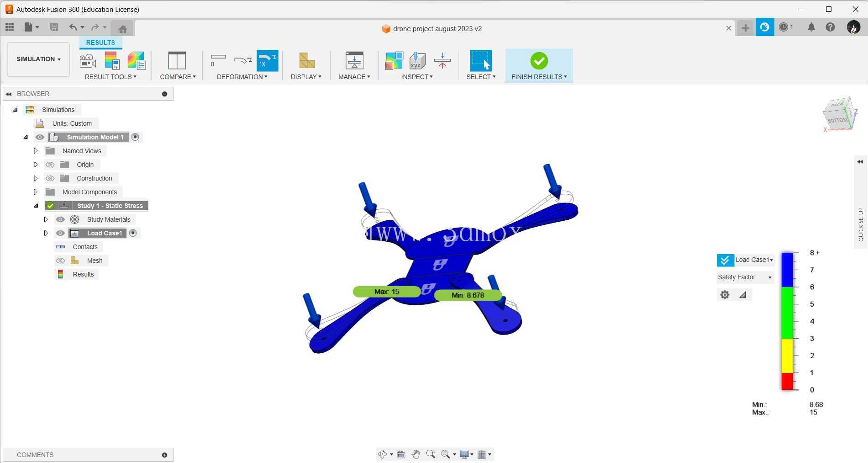The width and height of the screenshot is (868, 463).
Task: Show the hidden Mesh item
Action: (x=60, y=261)
